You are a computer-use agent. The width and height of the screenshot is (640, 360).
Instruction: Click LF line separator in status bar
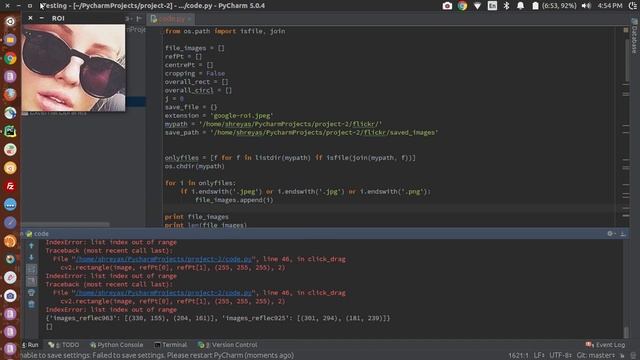[539, 356]
